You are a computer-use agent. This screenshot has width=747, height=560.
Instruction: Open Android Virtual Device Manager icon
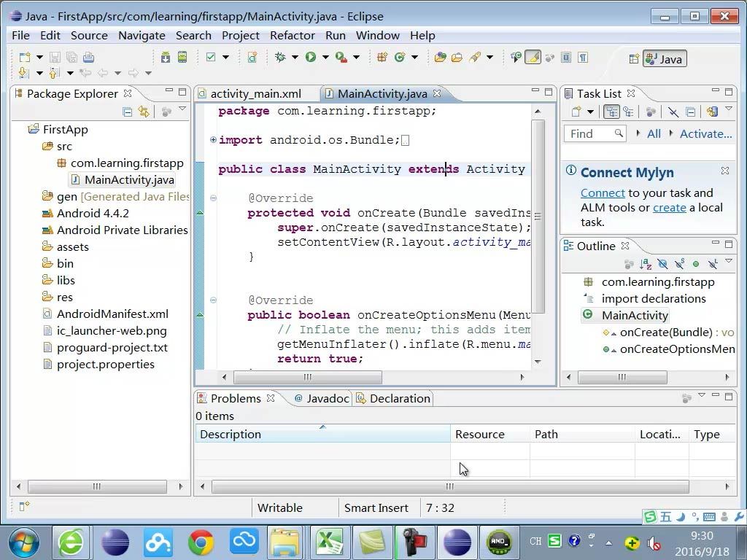pos(182,57)
